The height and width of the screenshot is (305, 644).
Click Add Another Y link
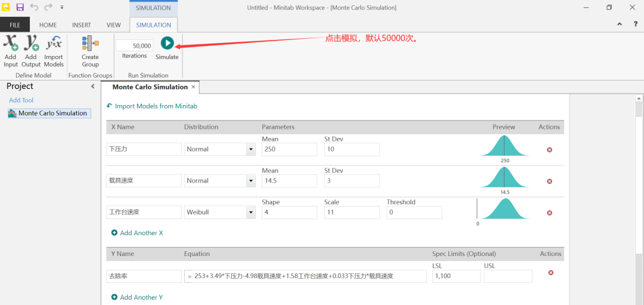coord(137,297)
